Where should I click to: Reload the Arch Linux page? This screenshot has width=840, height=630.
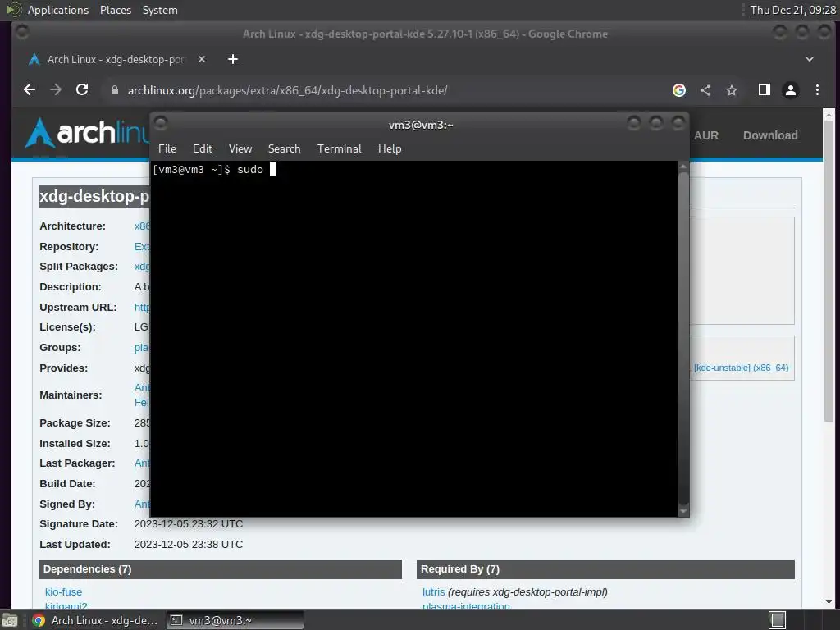coord(82,89)
